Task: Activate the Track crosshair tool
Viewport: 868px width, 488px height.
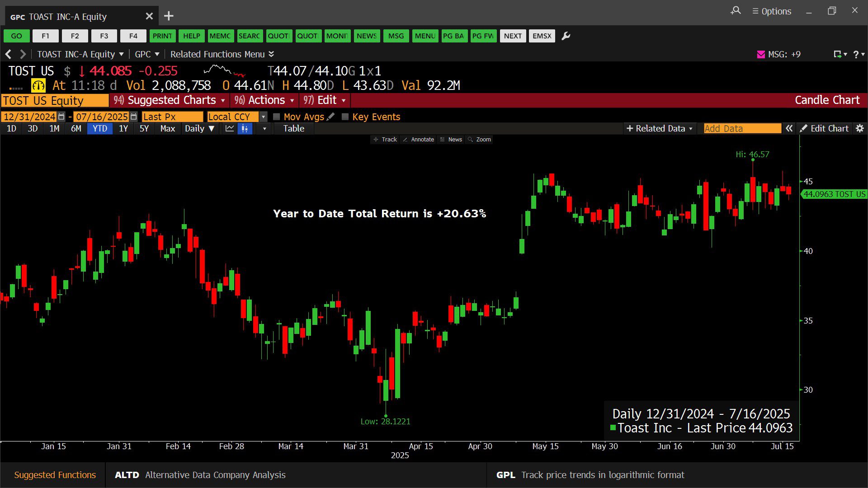Action: pyautogui.click(x=385, y=140)
